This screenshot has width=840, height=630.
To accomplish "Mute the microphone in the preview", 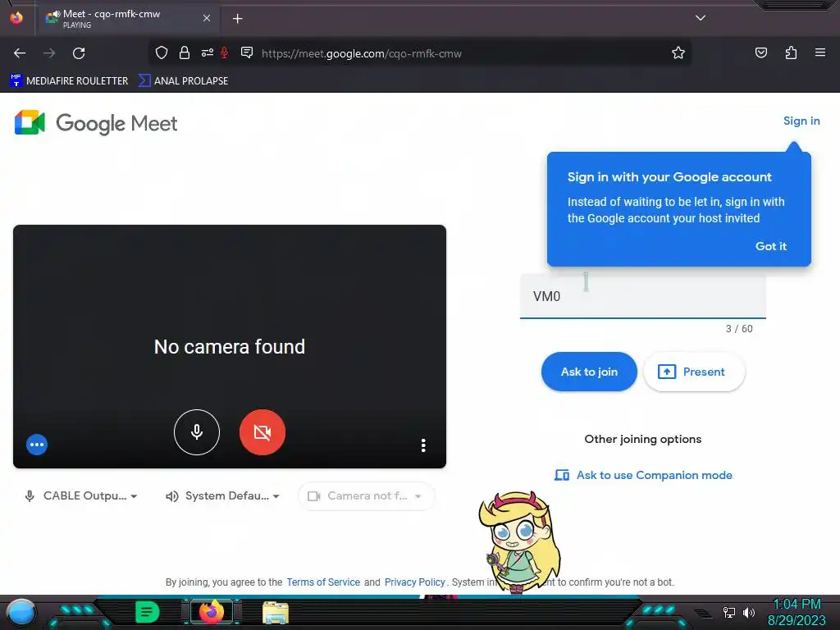I will (x=197, y=431).
